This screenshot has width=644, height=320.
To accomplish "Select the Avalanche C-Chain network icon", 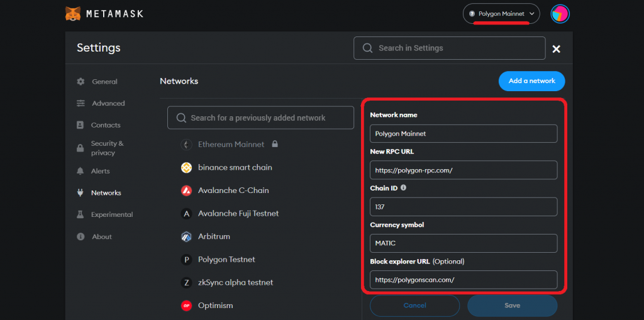I will click(186, 190).
